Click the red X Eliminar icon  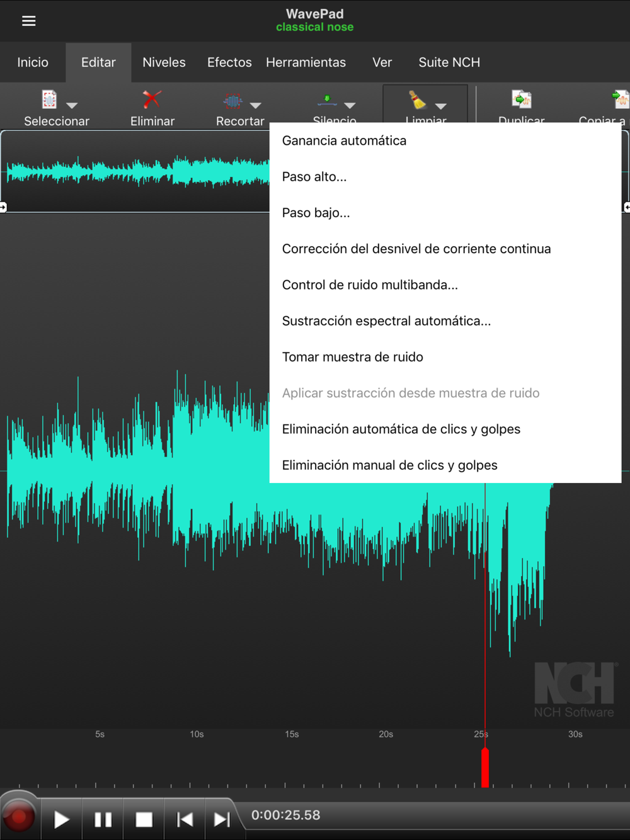point(151,99)
